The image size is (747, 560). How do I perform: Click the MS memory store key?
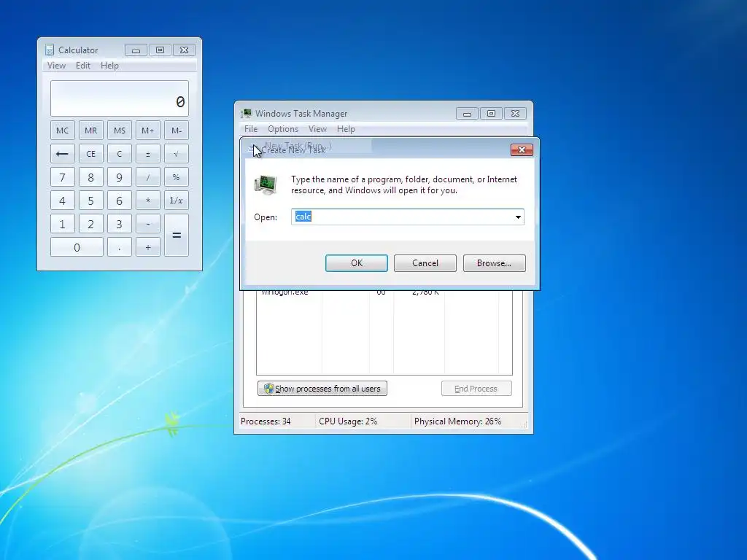point(119,131)
